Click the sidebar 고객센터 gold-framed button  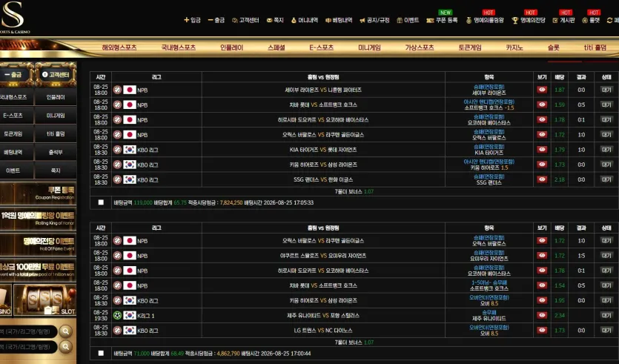point(56,75)
